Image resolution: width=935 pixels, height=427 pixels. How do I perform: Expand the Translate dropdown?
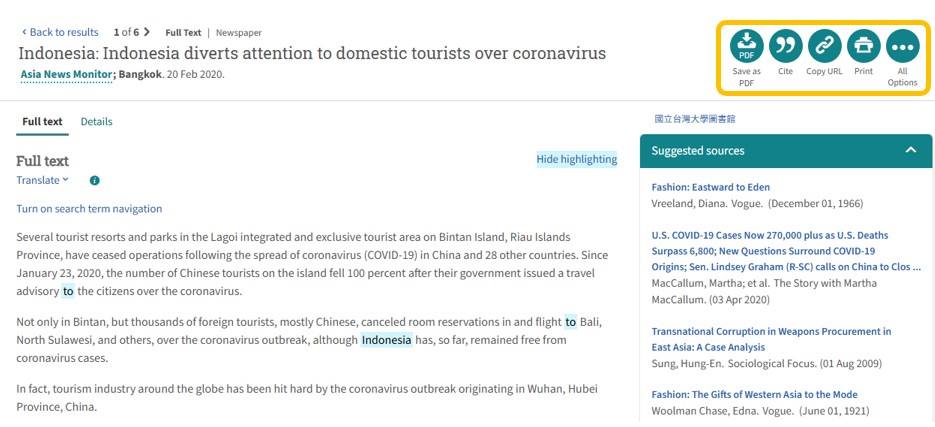pos(42,180)
